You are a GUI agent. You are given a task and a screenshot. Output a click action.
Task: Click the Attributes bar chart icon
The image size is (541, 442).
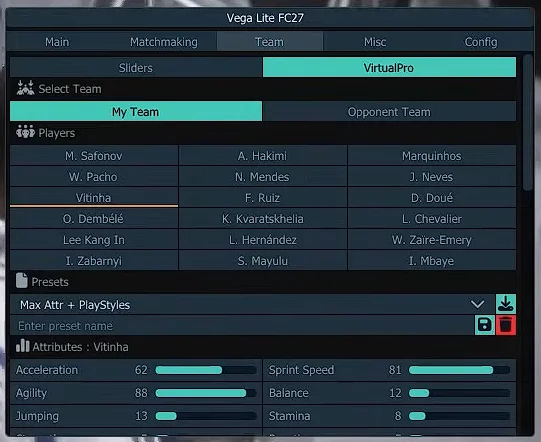(x=23, y=346)
